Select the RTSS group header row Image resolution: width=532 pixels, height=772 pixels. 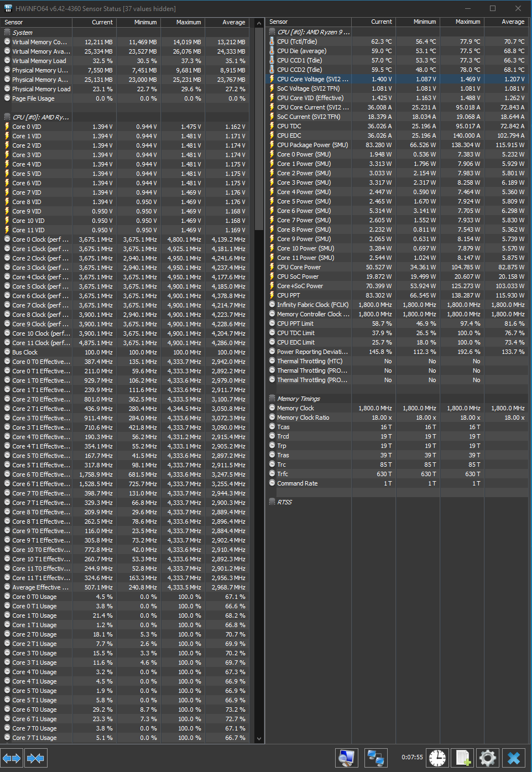pos(397,502)
